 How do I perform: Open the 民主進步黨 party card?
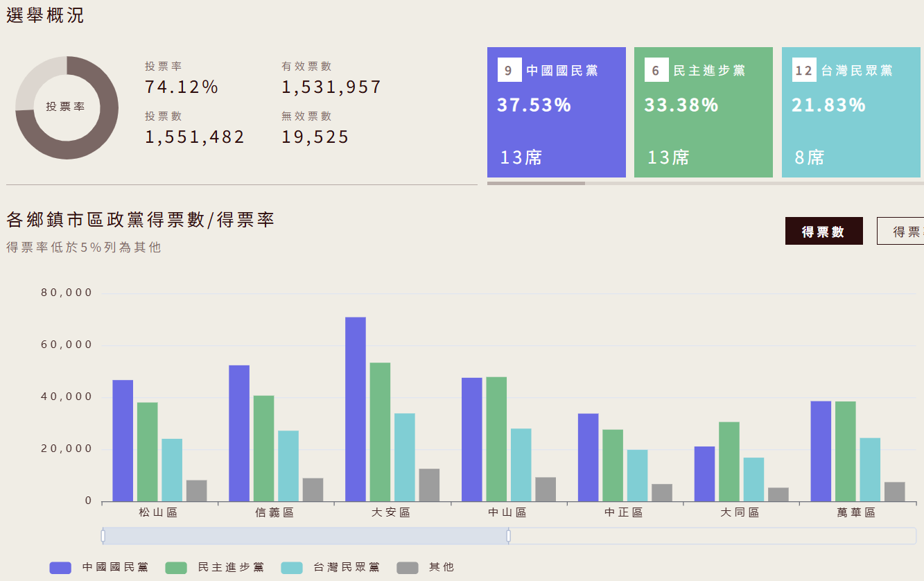(x=704, y=112)
